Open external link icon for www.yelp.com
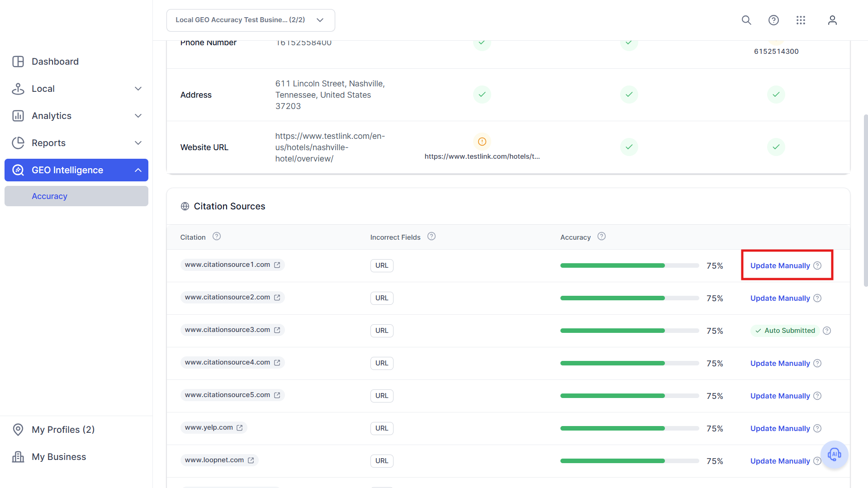 click(x=240, y=428)
